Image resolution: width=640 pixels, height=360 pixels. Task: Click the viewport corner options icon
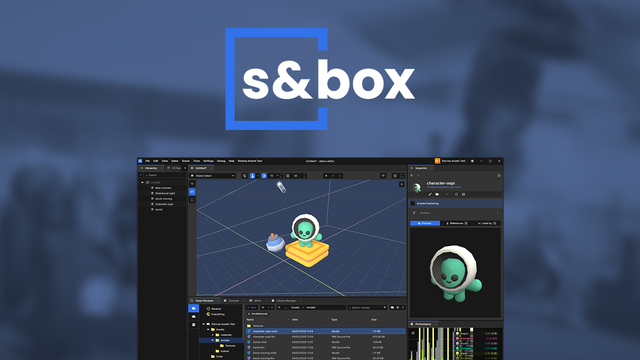(x=402, y=184)
